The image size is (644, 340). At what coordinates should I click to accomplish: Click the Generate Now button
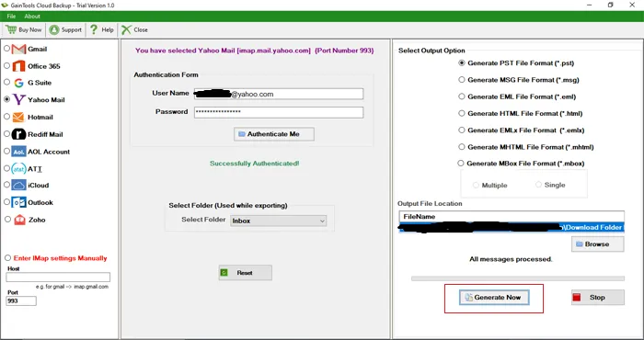[494, 298]
